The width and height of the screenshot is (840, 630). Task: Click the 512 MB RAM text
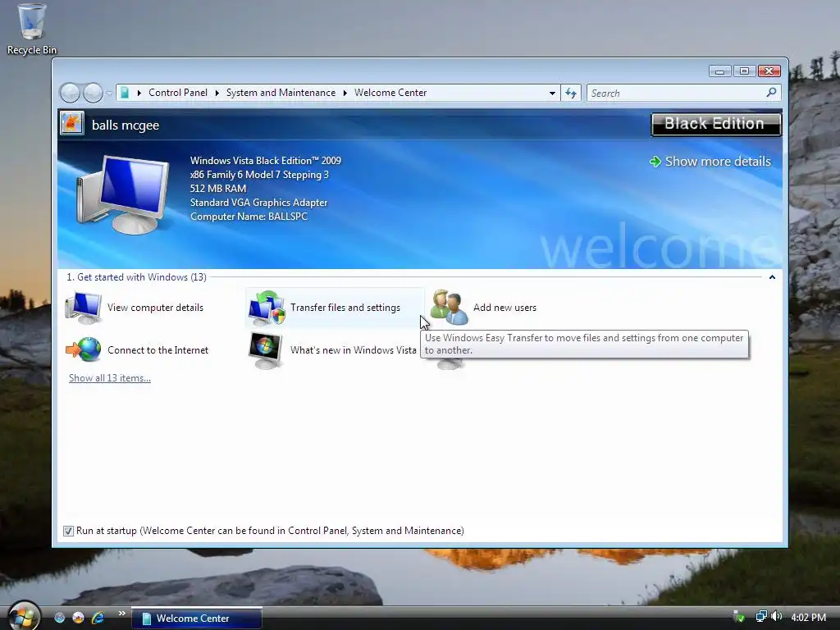pos(218,189)
